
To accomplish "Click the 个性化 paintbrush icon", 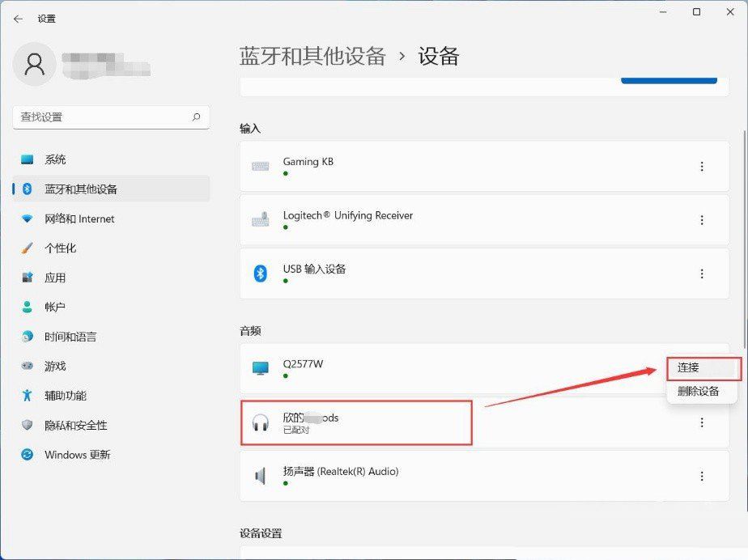I will pos(28,248).
